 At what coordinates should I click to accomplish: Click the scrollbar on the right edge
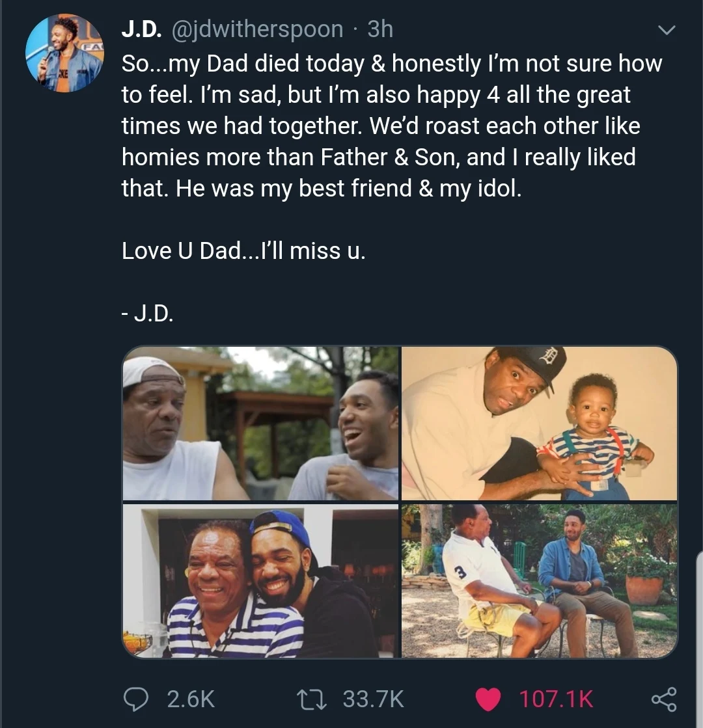(x=699, y=638)
